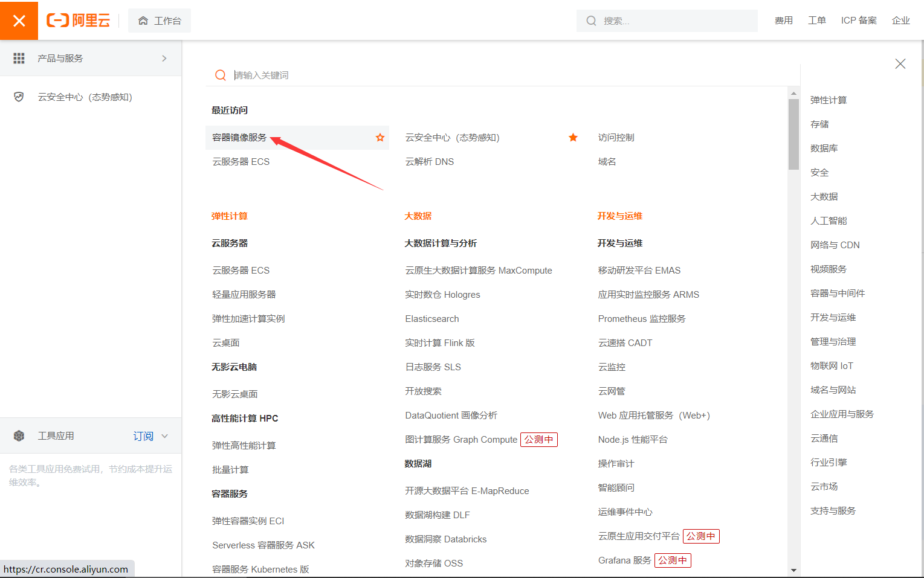Open 云桌面 product
The width and height of the screenshot is (924, 578).
tap(225, 343)
